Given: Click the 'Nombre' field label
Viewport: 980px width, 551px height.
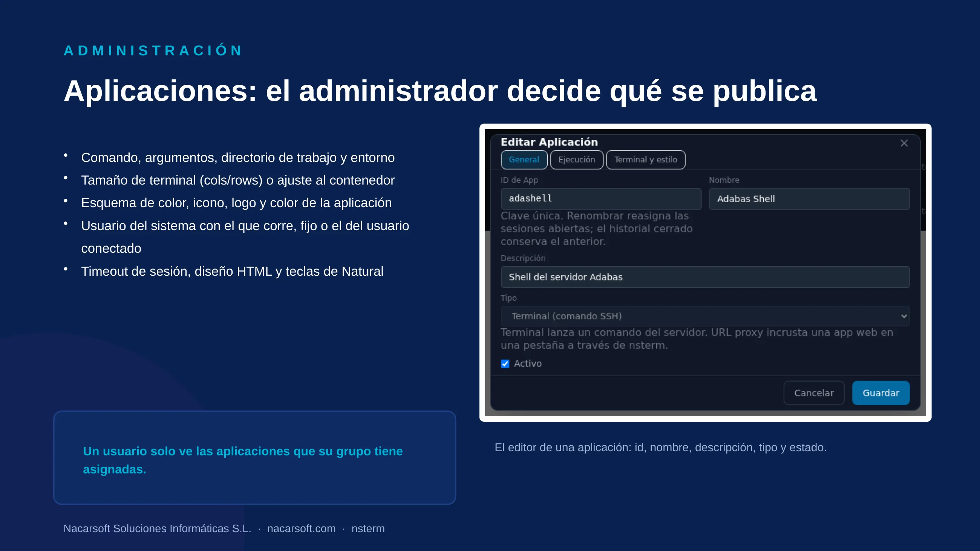Looking at the screenshot, I should (724, 180).
